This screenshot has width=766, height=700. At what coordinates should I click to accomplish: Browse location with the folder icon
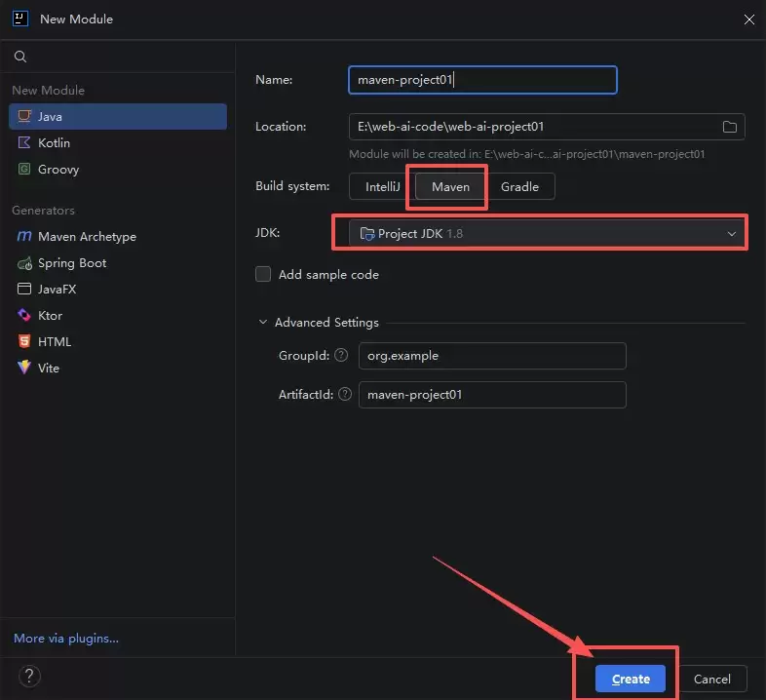pos(729,127)
